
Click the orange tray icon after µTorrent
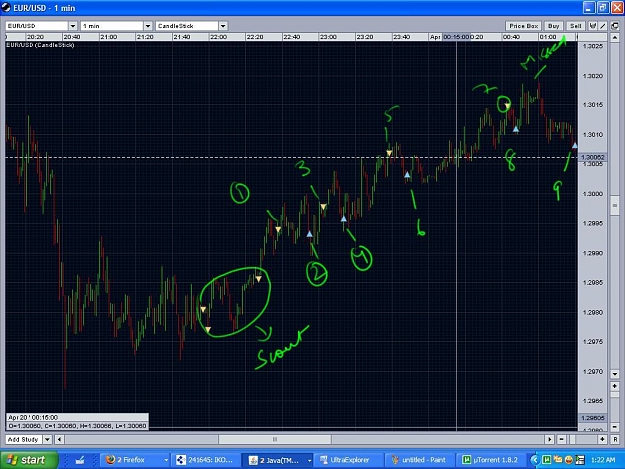(x=558, y=460)
